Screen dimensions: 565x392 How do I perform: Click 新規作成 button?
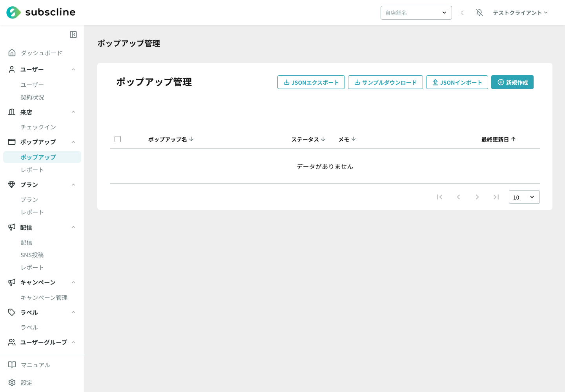(512, 82)
